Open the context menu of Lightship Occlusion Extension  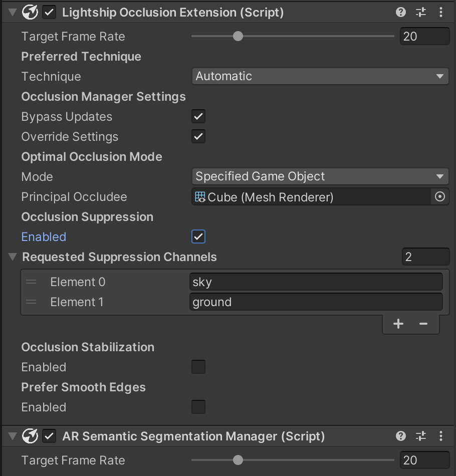(x=441, y=12)
